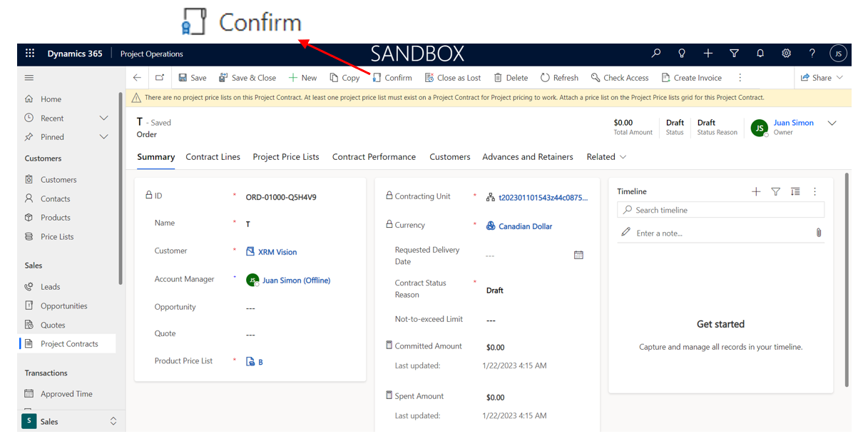The image size is (868, 444).
Task: Open Project Price Lists tab
Action: tap(286, 157)
